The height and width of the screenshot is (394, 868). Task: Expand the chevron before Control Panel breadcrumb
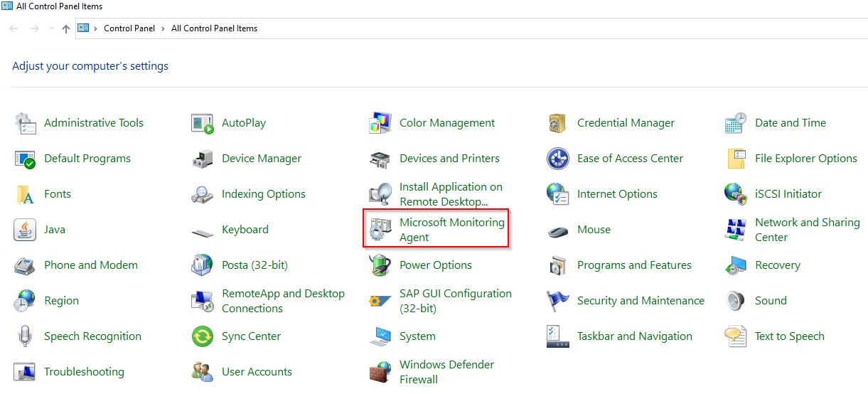(96, 28)
